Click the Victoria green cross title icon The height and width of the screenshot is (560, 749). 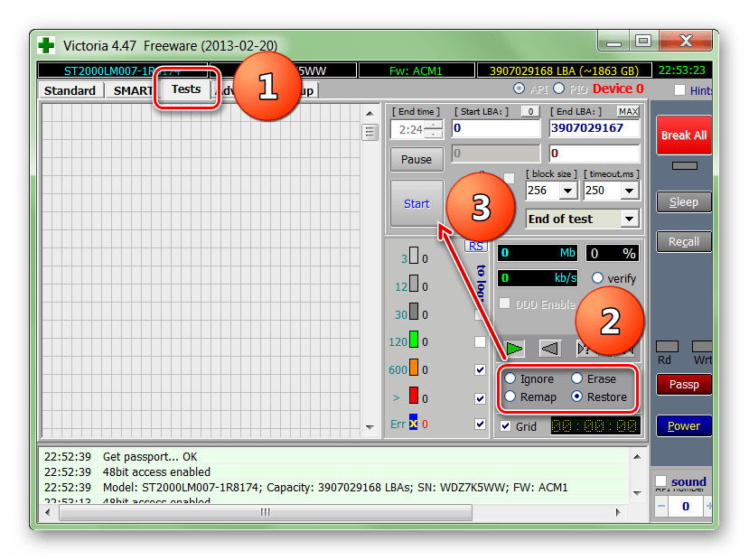pyautogui.click(x=46, y=44)
